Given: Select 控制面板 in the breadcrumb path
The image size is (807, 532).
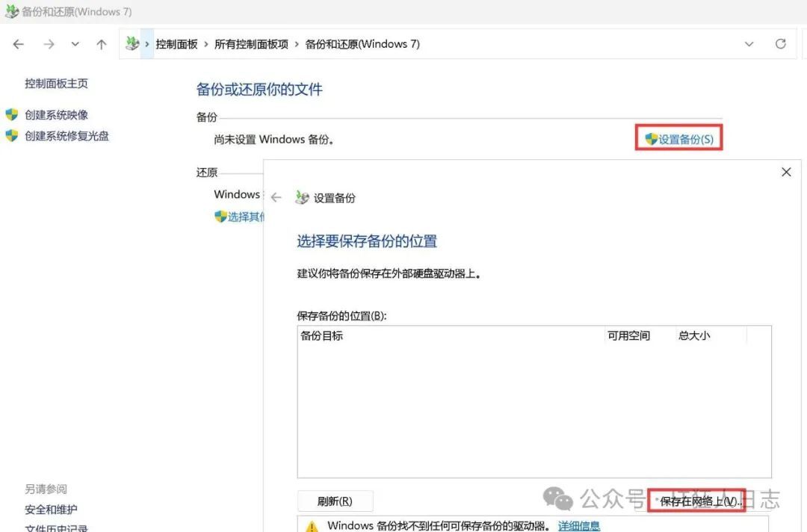Looking at the screenshot, I should [176, 44].
